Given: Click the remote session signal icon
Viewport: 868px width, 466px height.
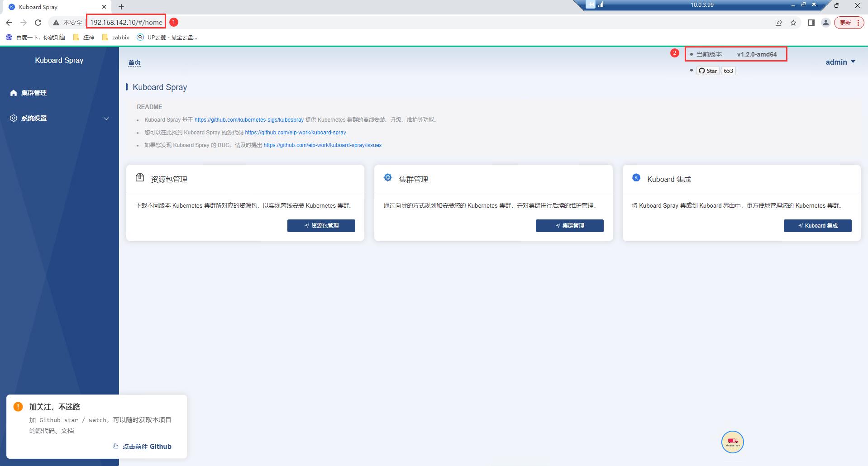Looking at the screenshot, I should 601,5.
